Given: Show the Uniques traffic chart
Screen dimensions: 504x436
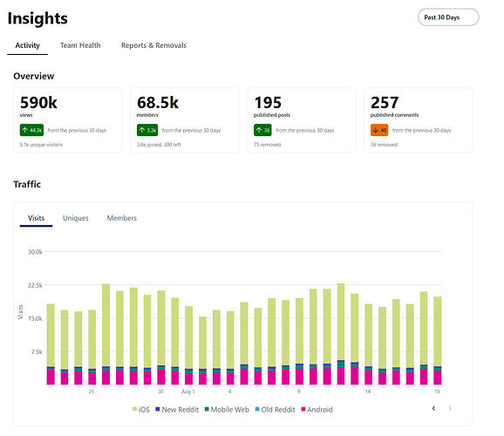Looking at the screenshot, I should 76,218.
